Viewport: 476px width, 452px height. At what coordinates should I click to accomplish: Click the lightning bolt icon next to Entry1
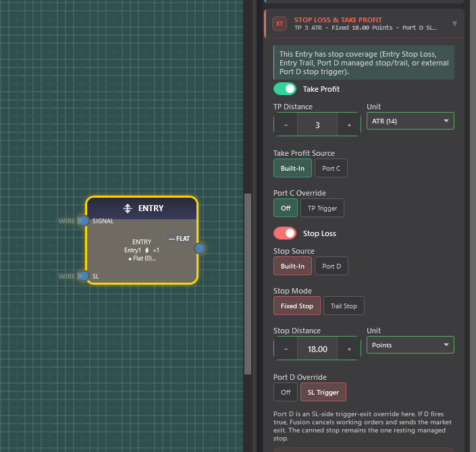147,250
